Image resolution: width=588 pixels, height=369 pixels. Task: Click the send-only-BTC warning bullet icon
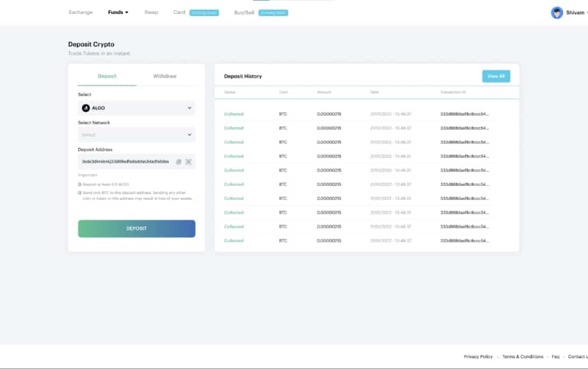(x=80, y=192)
